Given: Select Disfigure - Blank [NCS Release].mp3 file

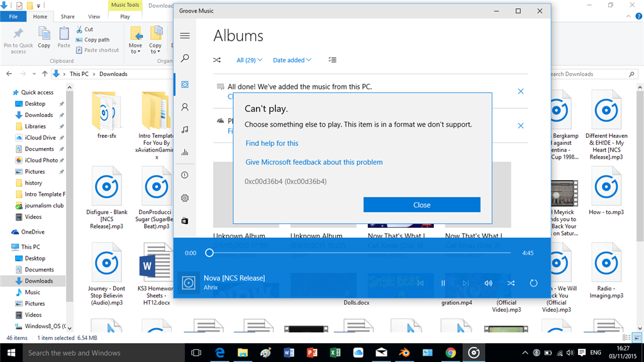Looking at the screenshot, I should pos(106,198).
